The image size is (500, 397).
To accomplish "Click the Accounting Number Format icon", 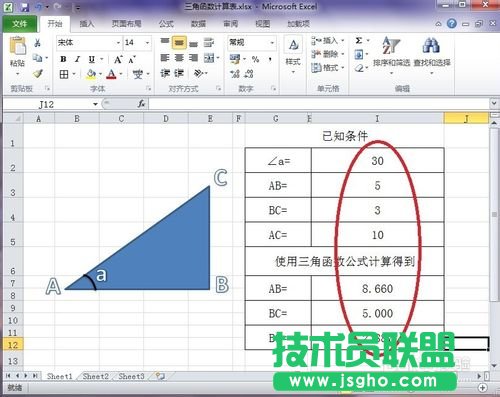I will 235,59.
